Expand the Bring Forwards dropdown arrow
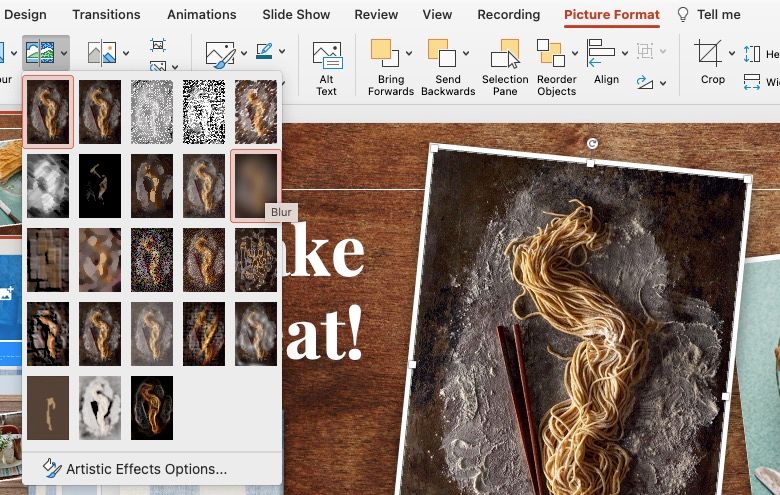Viewport: 780px width, 495px height. (x=409, y=53)
